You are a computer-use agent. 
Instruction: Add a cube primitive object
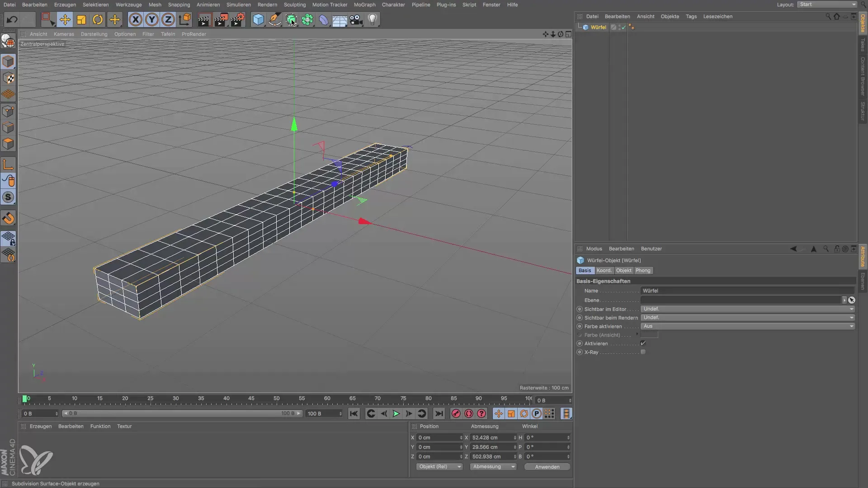click(x=258, y=20)
